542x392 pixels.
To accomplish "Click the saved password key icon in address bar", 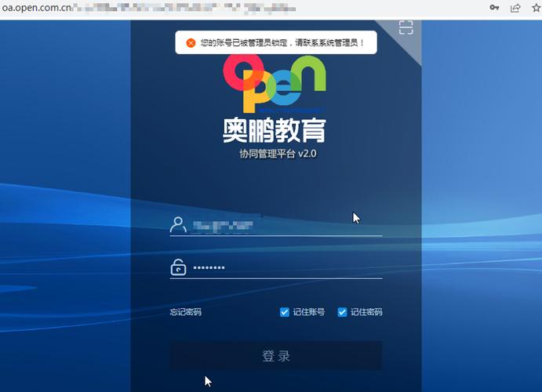I will click(494, 8).
